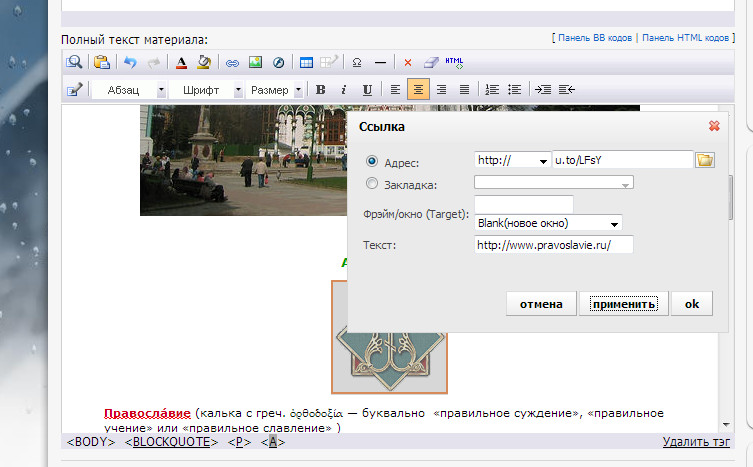Viewport: 753px width, 467px height.
Task: Select the Закладка radio button
Action: (373, 183)
